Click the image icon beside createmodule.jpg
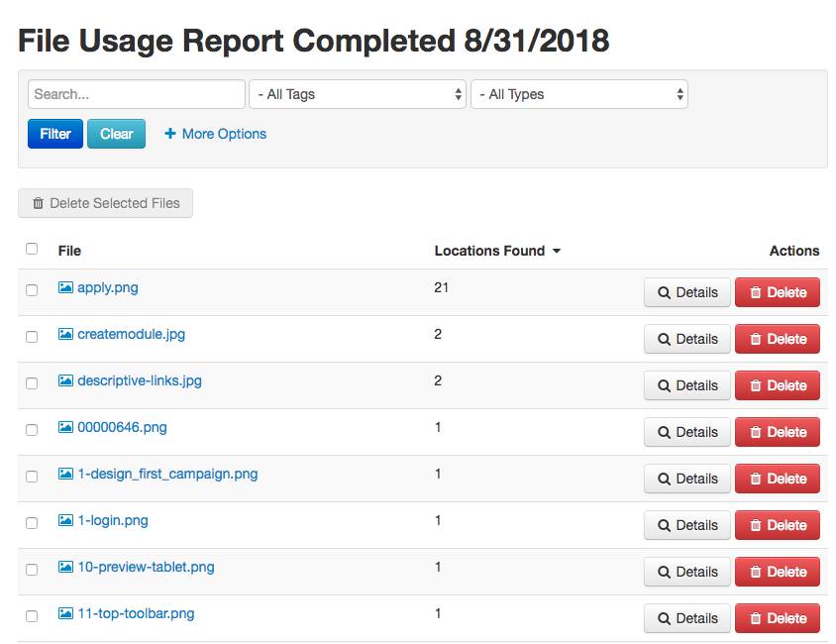Viewport: 836px width, 644px height. [x=65, y=335]
